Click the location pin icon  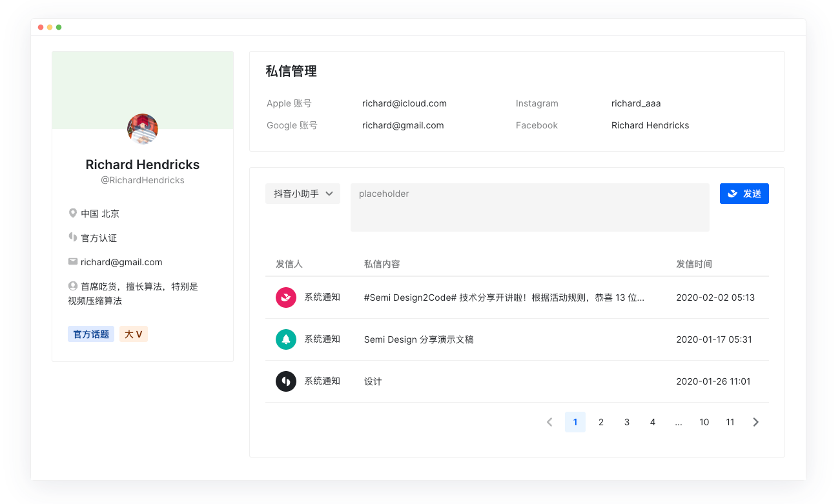pos(73,213)
